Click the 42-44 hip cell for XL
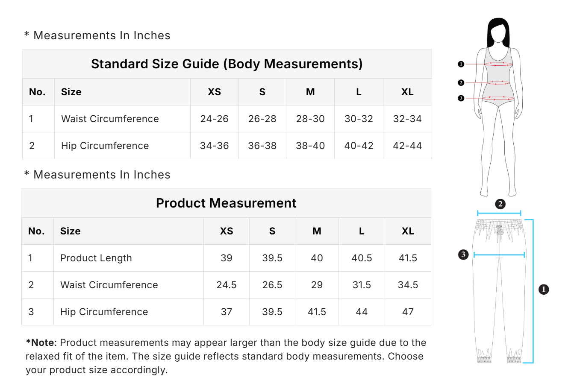571x392 pixels. (407, 146)
